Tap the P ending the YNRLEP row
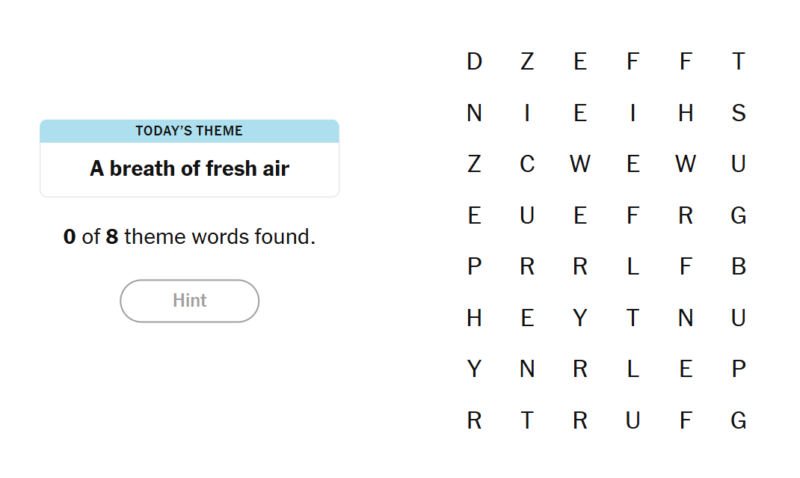This screenshot has width=800, height=478. (738, 369)
